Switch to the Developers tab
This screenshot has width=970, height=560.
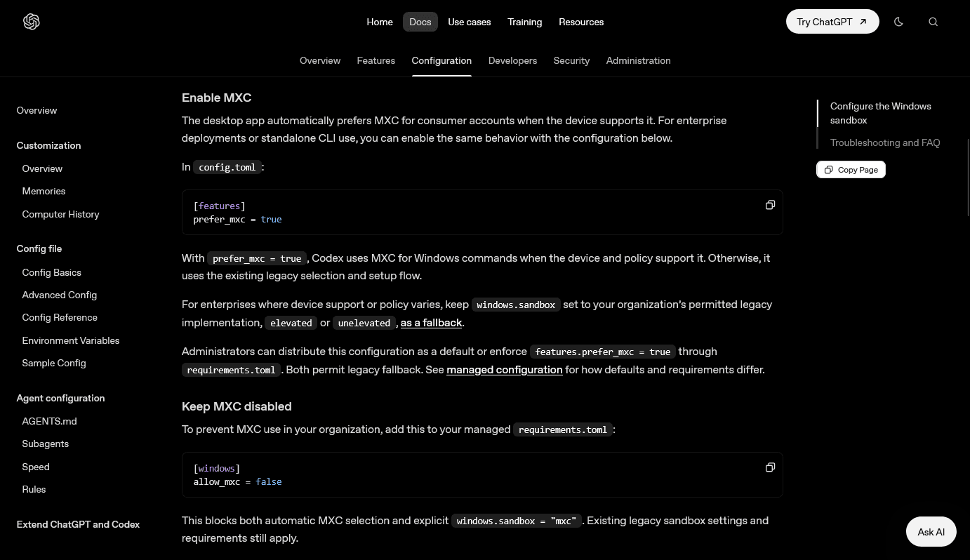pyautogui.click(x=512, y=61)
